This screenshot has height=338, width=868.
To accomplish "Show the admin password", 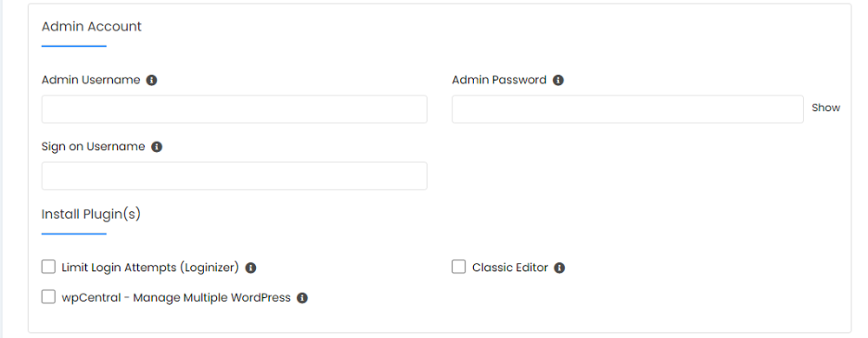I will pos(826,108).
